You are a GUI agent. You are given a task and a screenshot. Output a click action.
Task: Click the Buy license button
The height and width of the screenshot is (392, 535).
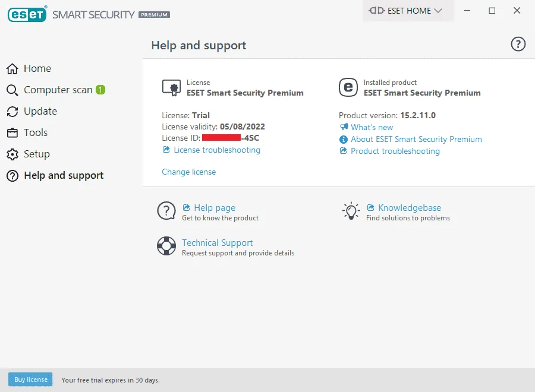click(x=30, y=380)
